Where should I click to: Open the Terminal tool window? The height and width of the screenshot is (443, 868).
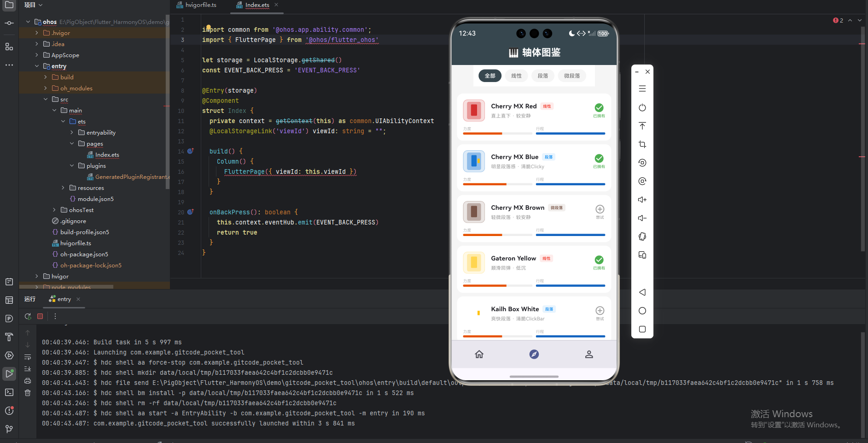(x=9, y=392)
